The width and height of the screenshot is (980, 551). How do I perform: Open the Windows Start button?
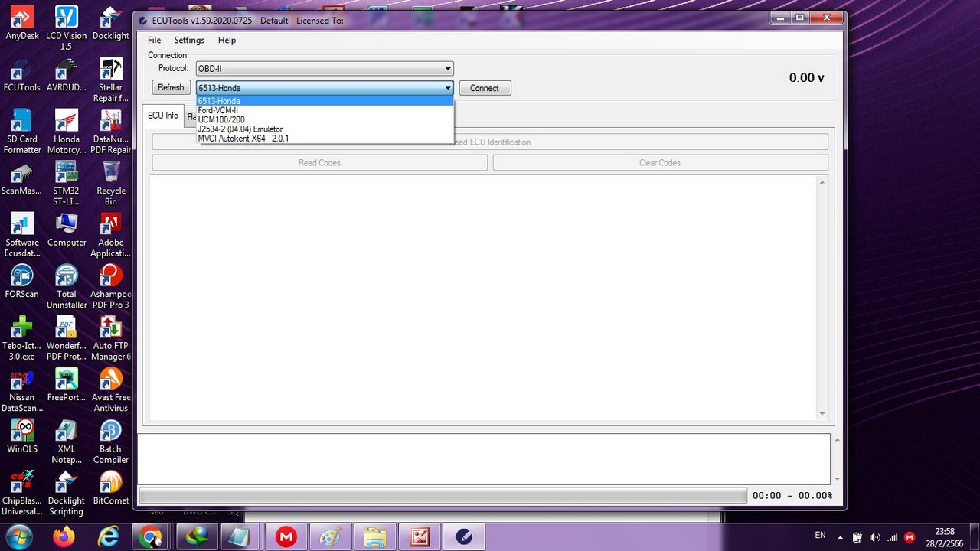coord(19,536)
